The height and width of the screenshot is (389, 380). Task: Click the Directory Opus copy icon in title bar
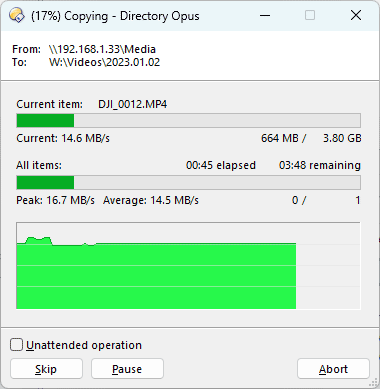(17, 15)
